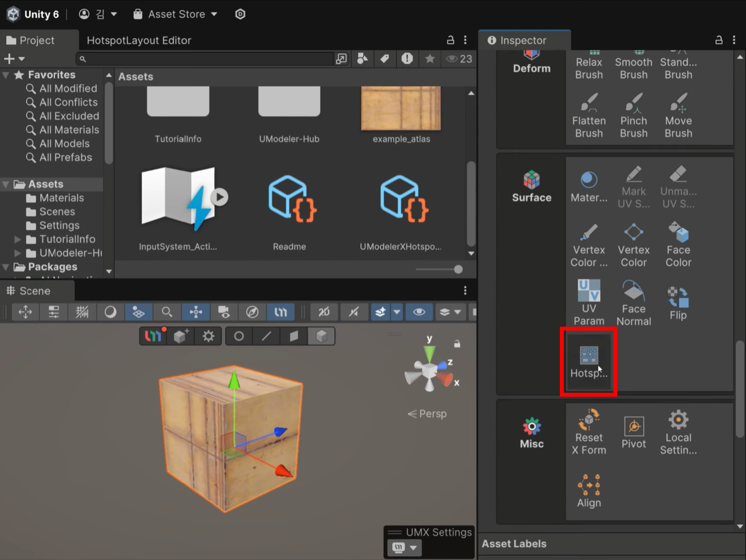Open the scene overlay gear settings
This screenshot has height=560, width=746.
[x=208, y=336]
